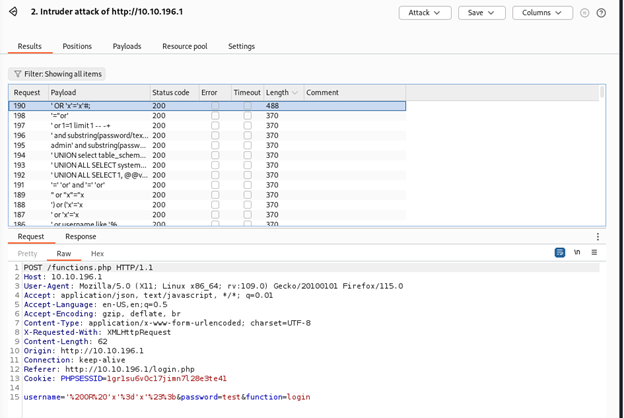Toggle Timeout checkbox in row 194
The image size is (624, 418).
[x=248, y=155]
